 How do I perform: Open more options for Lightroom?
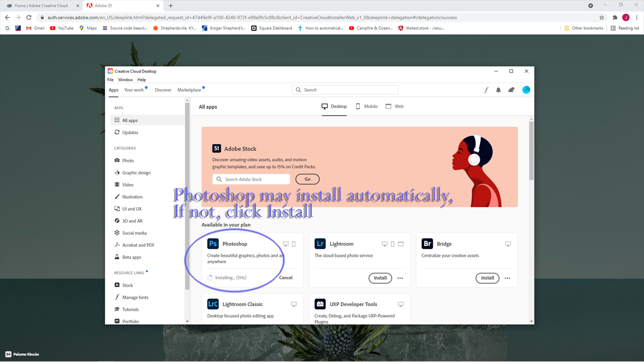coord(400,278)
